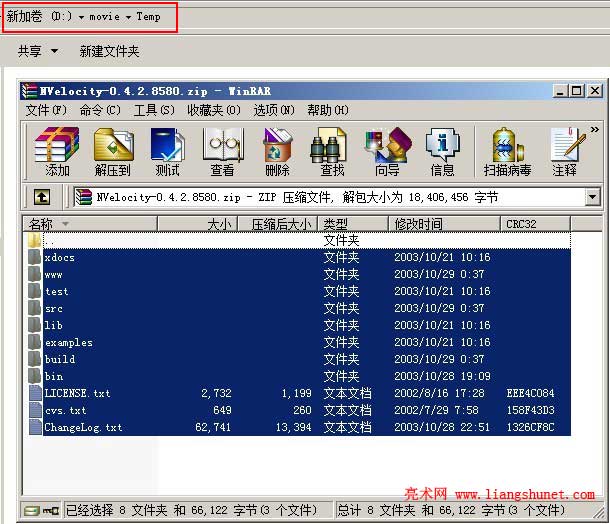Select the parent folder '..' row
Viewport: 610px width, 524px height.
(x=299, y=240)
